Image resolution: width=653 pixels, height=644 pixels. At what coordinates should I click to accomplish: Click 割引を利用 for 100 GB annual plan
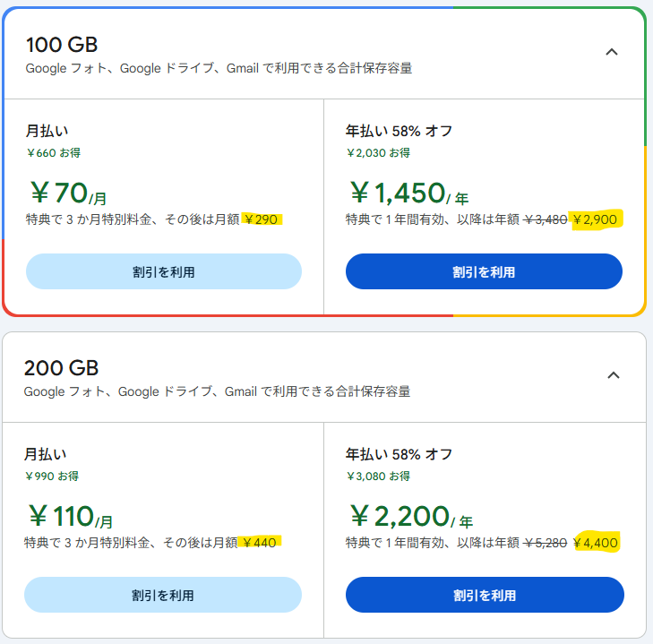tap(484, 271)
